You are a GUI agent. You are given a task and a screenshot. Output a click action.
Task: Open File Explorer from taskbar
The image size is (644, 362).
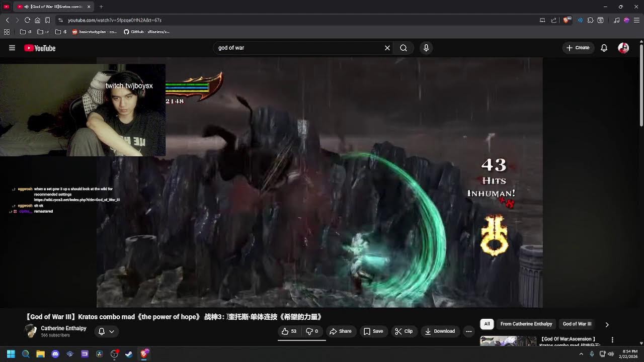pos(40,354)
